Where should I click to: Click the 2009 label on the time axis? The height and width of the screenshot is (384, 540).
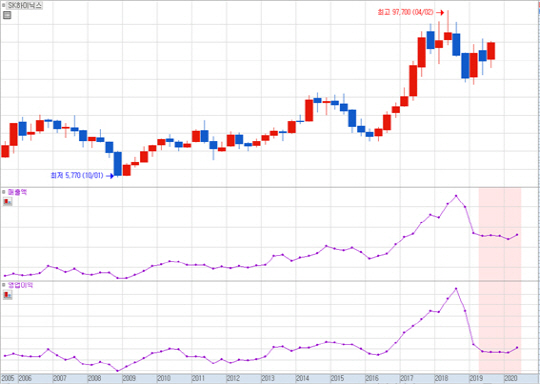pyautogui.click(x=129, y=378)
